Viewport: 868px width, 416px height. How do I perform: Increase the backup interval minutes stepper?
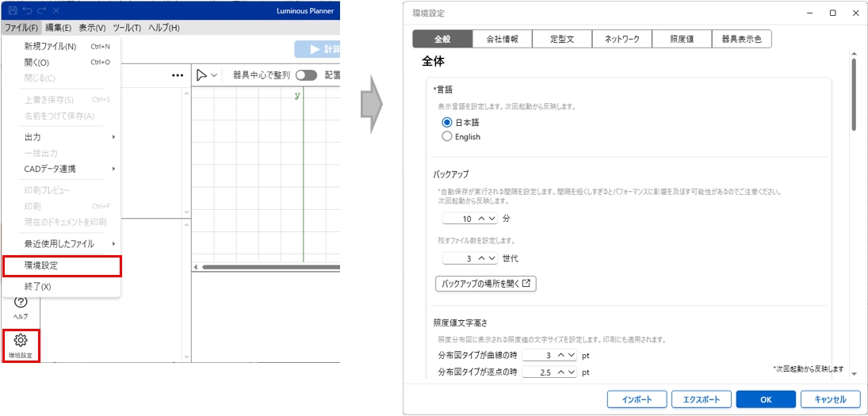(481, 218)
